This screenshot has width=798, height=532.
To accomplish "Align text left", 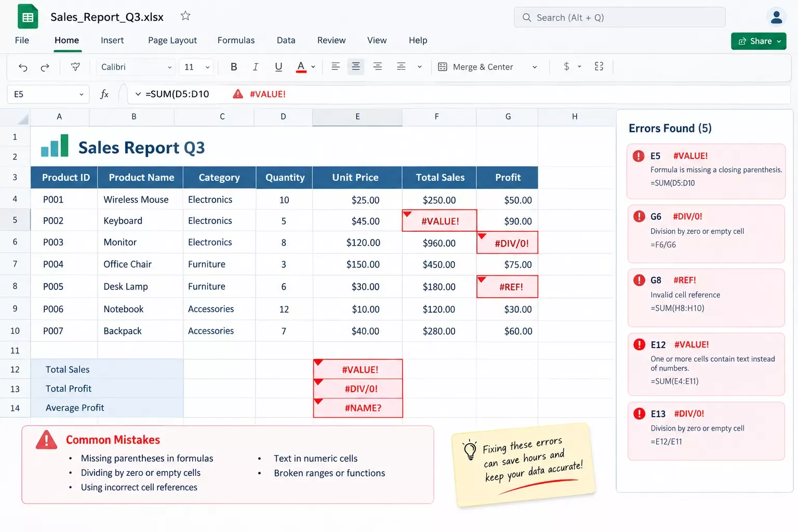I will click(336, 66).
